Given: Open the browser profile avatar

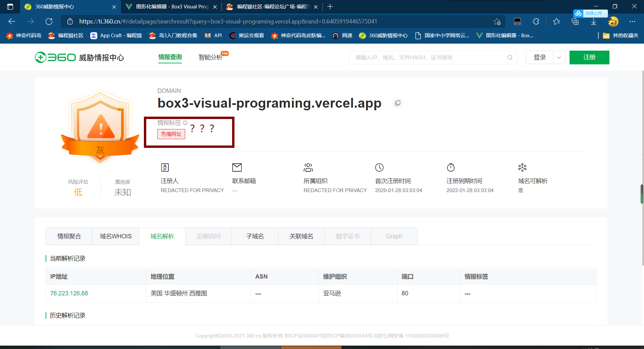Looking at the screenshot, I should 613,21.
